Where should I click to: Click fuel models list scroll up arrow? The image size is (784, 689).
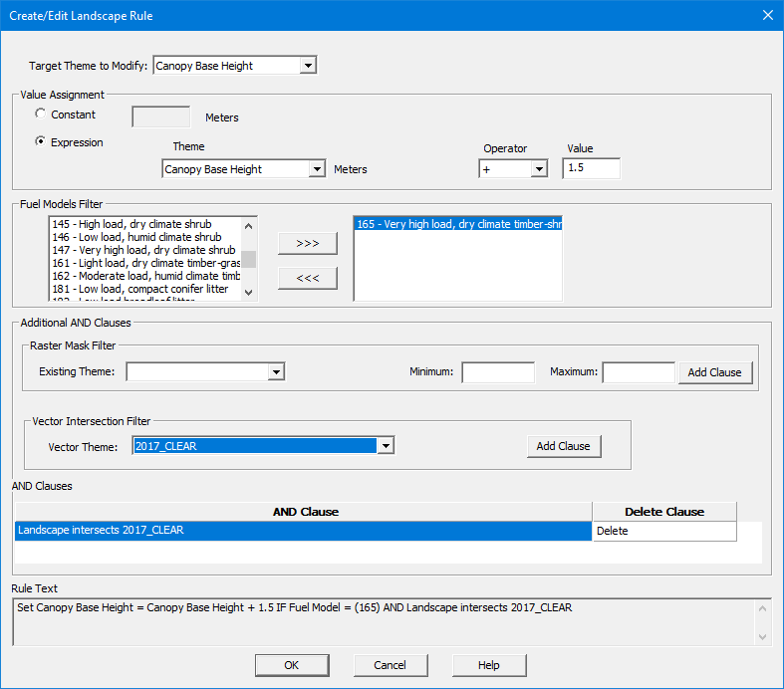[248, 226]
